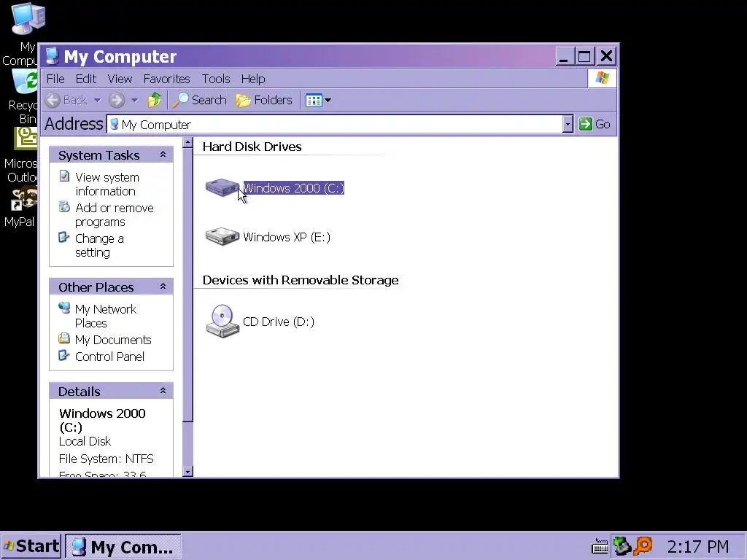Image resolution: width=747 pixels, height=560 pixels.
Task: Click the Control Panel icon in Other Places
Action: click(x=64, y=355)
